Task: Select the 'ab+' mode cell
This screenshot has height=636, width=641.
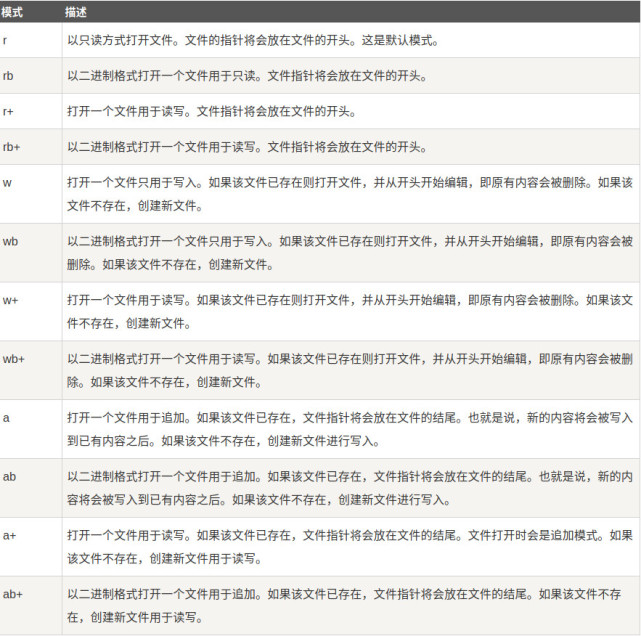Action: [31, 606]
